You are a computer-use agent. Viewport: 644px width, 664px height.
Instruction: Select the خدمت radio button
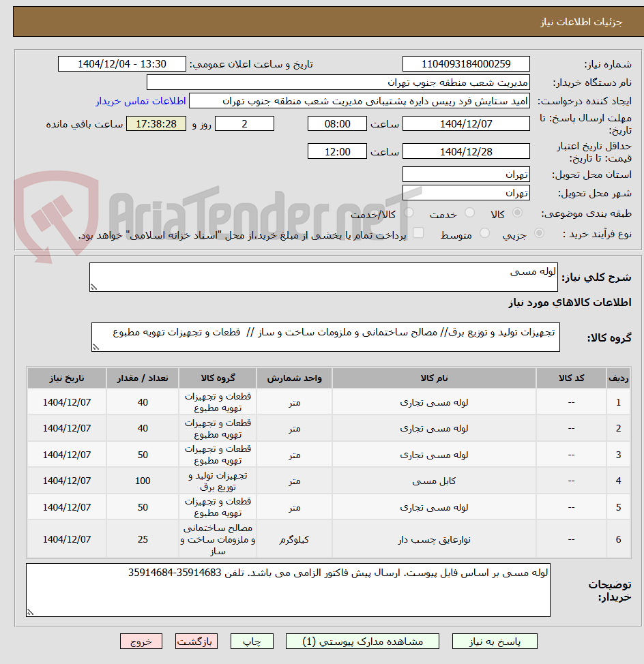(469, 213)
